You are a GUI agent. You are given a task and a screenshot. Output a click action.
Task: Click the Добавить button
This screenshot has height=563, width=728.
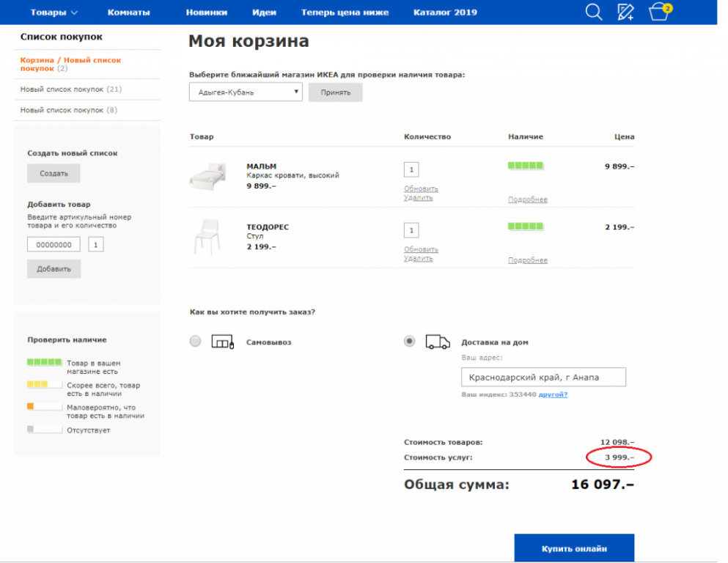54,269
